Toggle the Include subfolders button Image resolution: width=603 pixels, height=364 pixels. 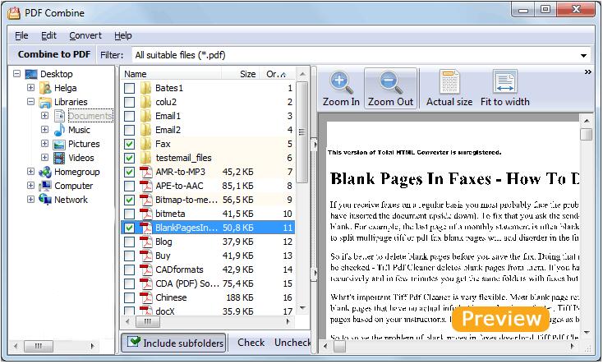174,343
